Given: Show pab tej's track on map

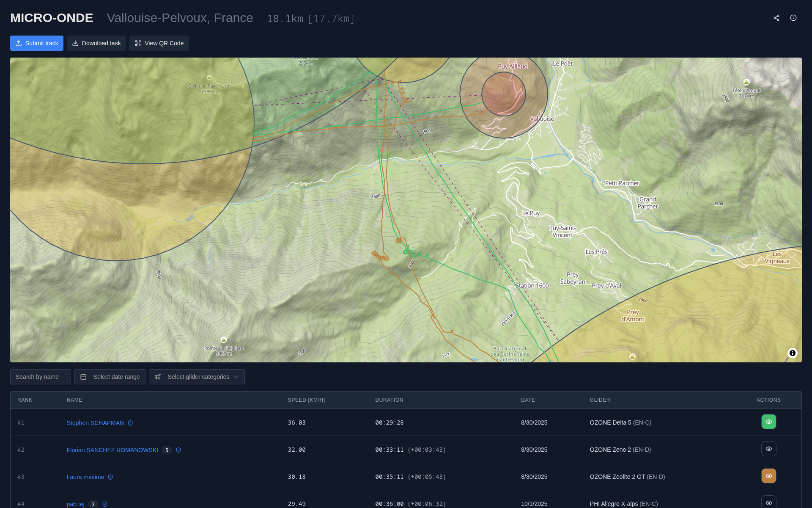Looking at the screenshot, I should 768,502.
